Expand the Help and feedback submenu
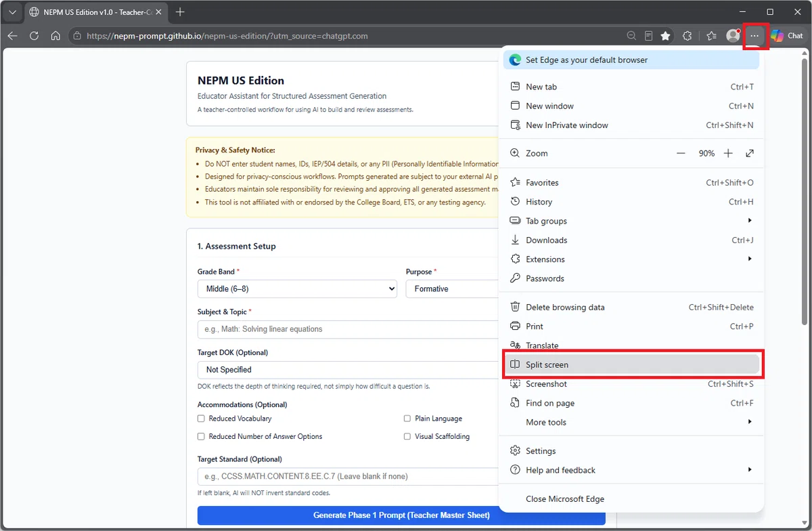812x531 pixels. point(631,469)
